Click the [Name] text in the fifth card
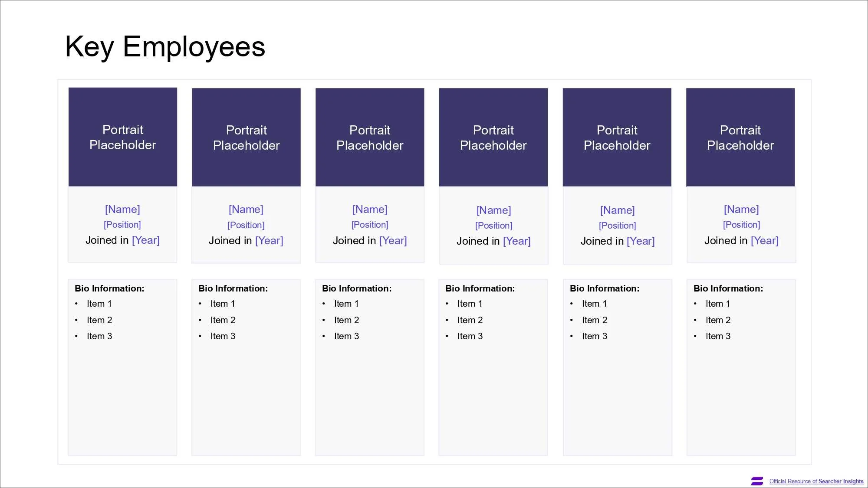The height and width of the screenshot is (488, 868). [618, 210]
